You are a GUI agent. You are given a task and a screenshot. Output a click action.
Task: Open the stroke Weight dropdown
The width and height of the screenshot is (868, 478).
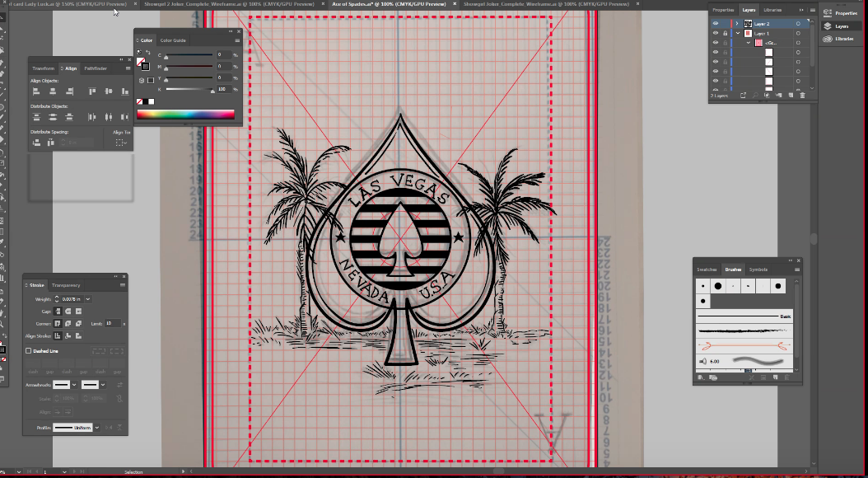(x=88, y=299)
